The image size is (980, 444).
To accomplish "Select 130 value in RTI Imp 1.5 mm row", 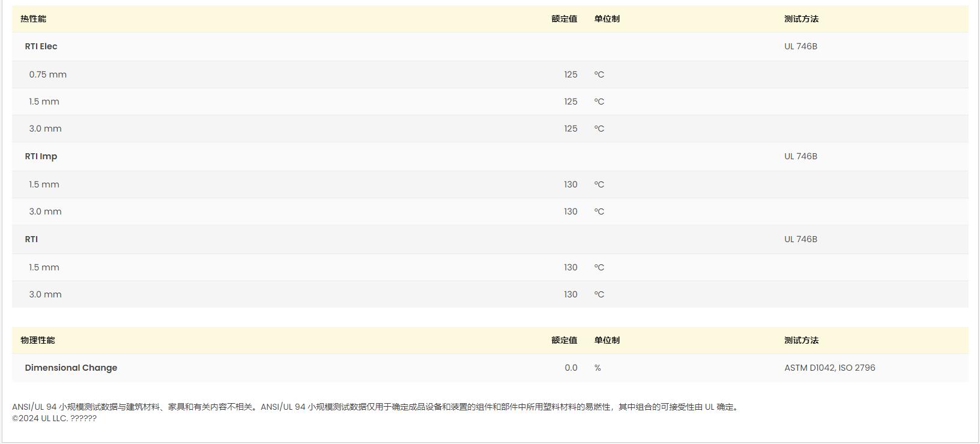I will [570, 184].
